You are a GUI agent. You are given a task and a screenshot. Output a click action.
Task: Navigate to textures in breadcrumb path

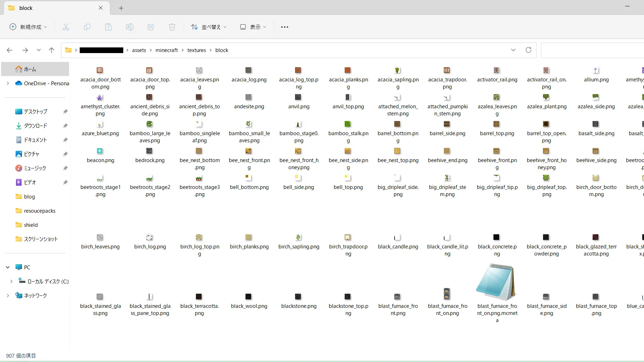[x=196, y=50]
